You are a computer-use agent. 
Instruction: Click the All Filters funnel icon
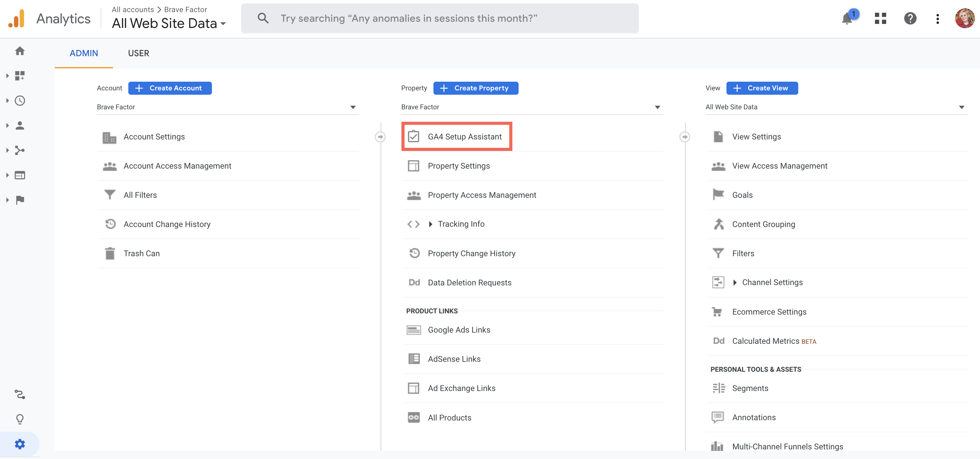[x=110, y=195]
